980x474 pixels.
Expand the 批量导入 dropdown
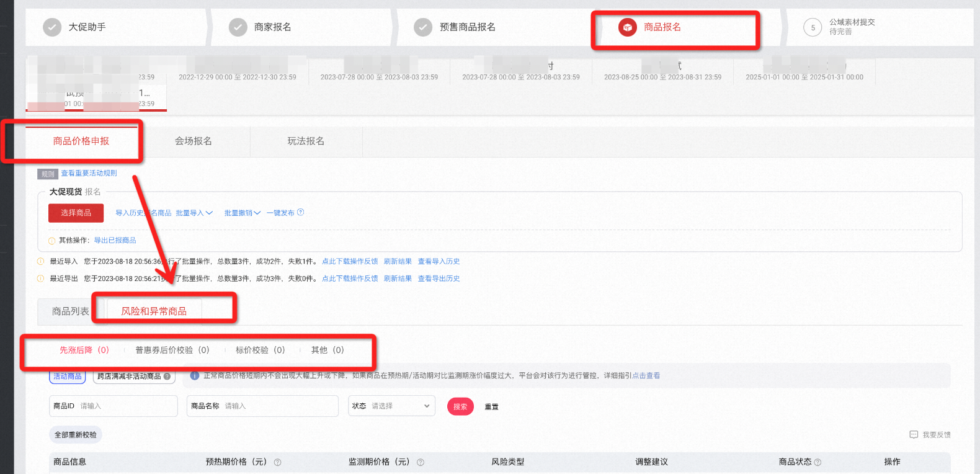click(194, 213)
